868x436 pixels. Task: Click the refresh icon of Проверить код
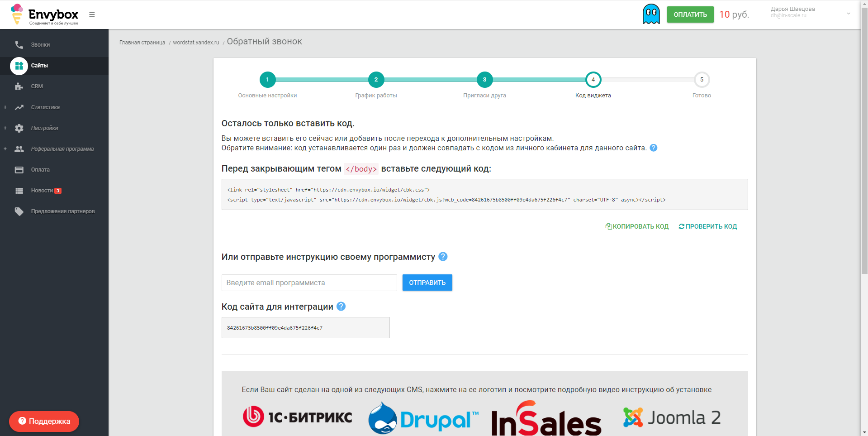pos(682,226)
